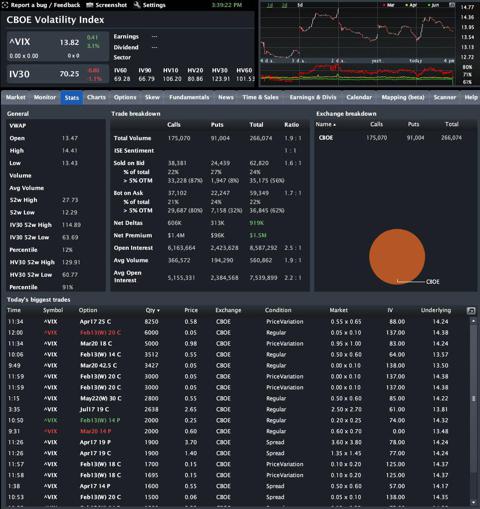
Task: Switch to the News tab
Action: pyautogui.click(x=226, y=97)
